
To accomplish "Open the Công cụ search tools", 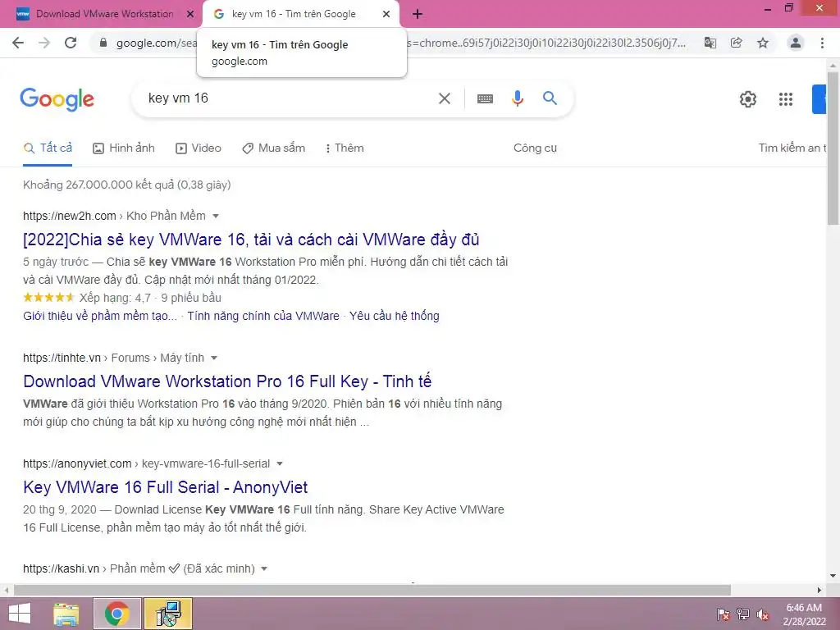I will [535, 148].
